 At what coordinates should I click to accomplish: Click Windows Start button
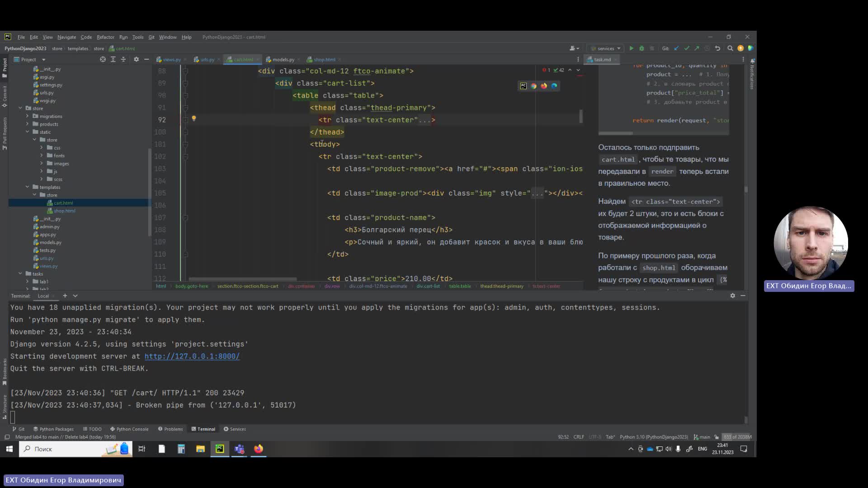point(9,449)
